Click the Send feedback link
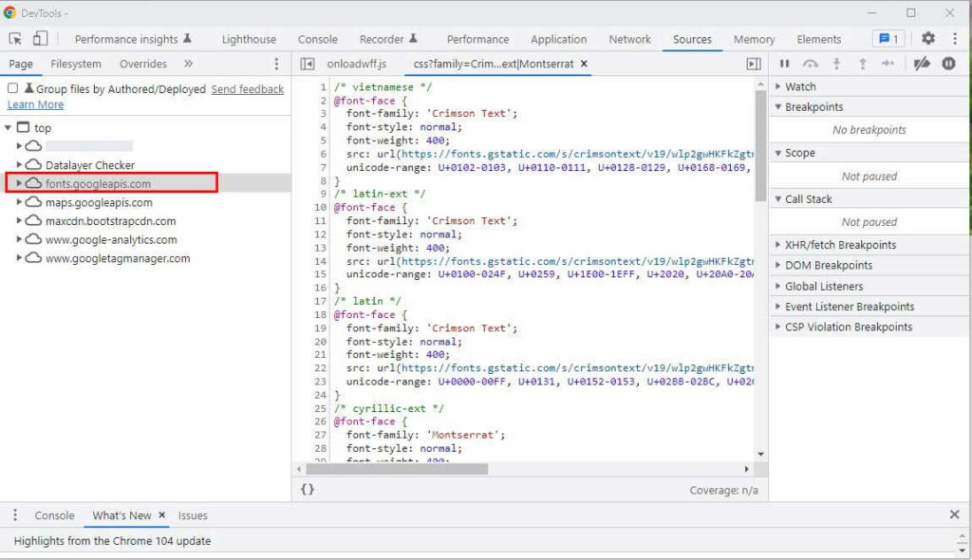The image size is (972, 560). pyautogui.click(x=247, y=88)
